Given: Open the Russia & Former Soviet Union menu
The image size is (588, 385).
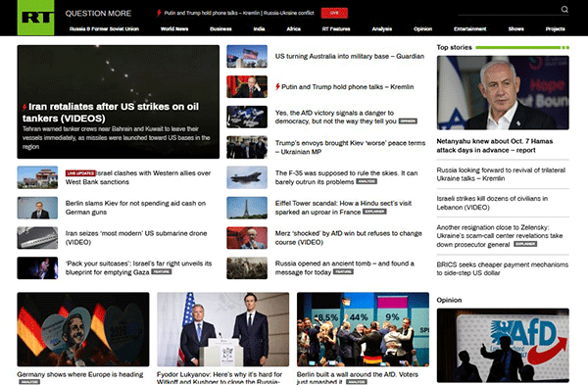Looking at the screenshot, I should (104, 28).
